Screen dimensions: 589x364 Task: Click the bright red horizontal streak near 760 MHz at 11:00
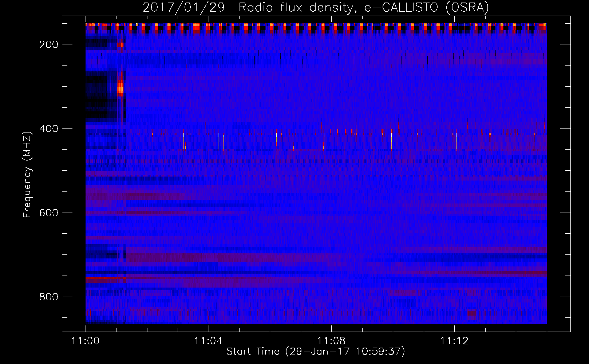click(x=106, y=279)
